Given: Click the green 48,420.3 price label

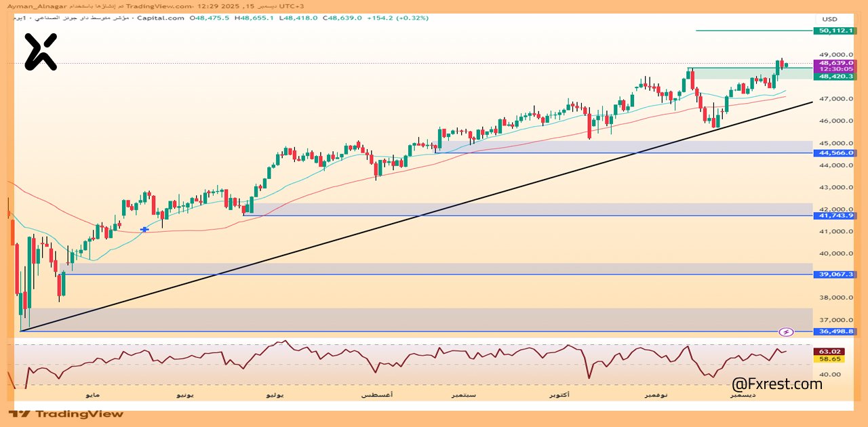Looking at the screenshot, I should [835, 77].
